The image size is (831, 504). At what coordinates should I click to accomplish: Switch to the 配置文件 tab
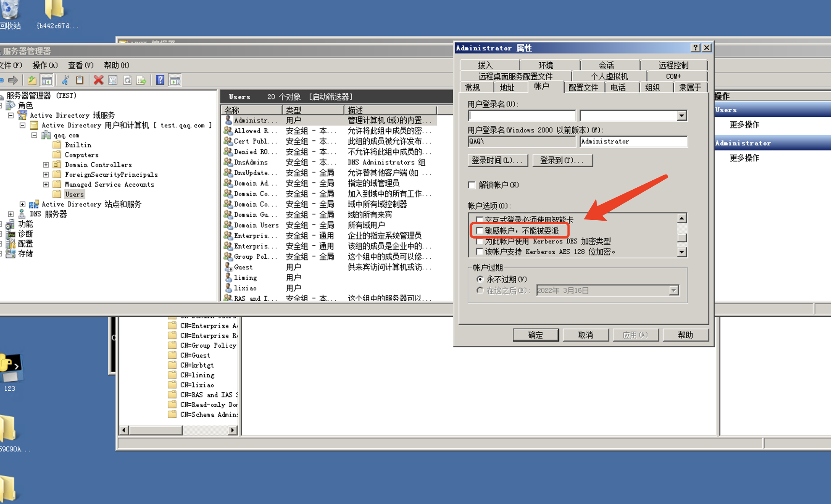coord(584,87)
